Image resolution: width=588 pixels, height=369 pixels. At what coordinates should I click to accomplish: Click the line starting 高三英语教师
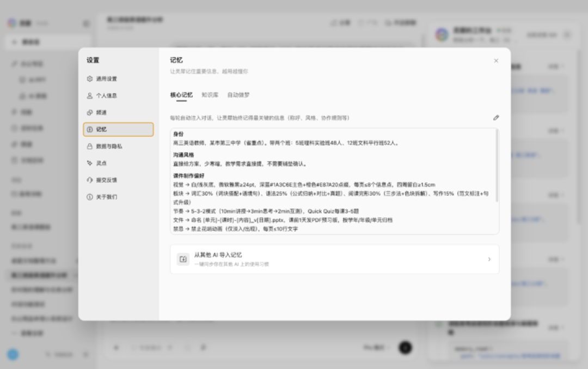coord(286,143)
